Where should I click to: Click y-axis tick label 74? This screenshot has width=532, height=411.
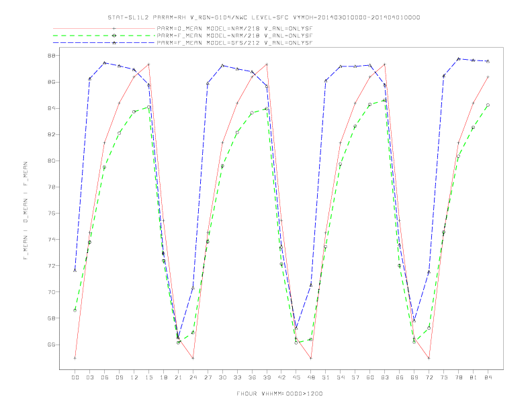51,239
